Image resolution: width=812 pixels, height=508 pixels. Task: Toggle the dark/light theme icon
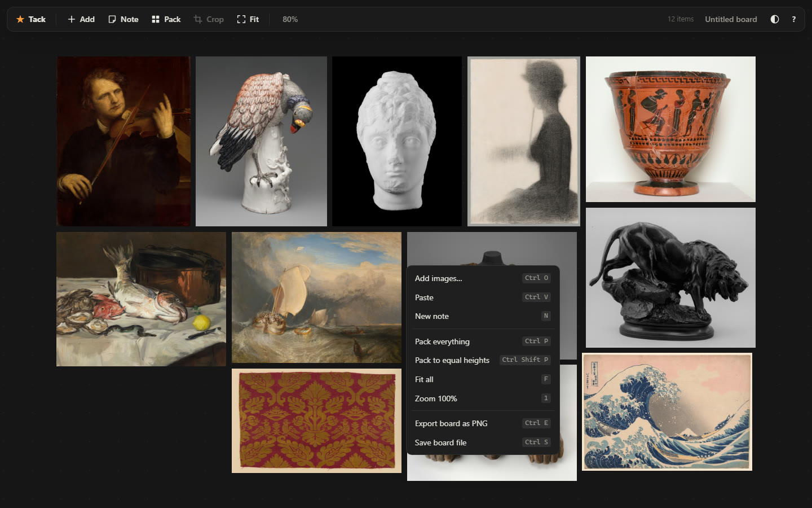click(x=775, y=19)
